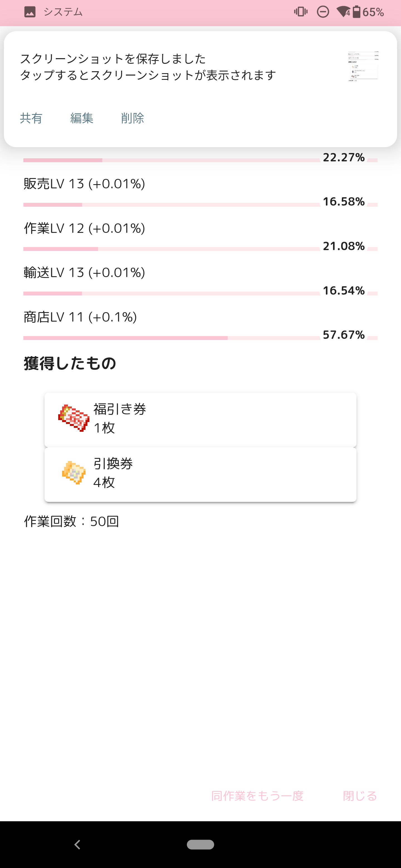Viewport: 401px width, 868px height.
Task: Tap the do-not-disturb status icon
Action: click(x=323, y=13)
